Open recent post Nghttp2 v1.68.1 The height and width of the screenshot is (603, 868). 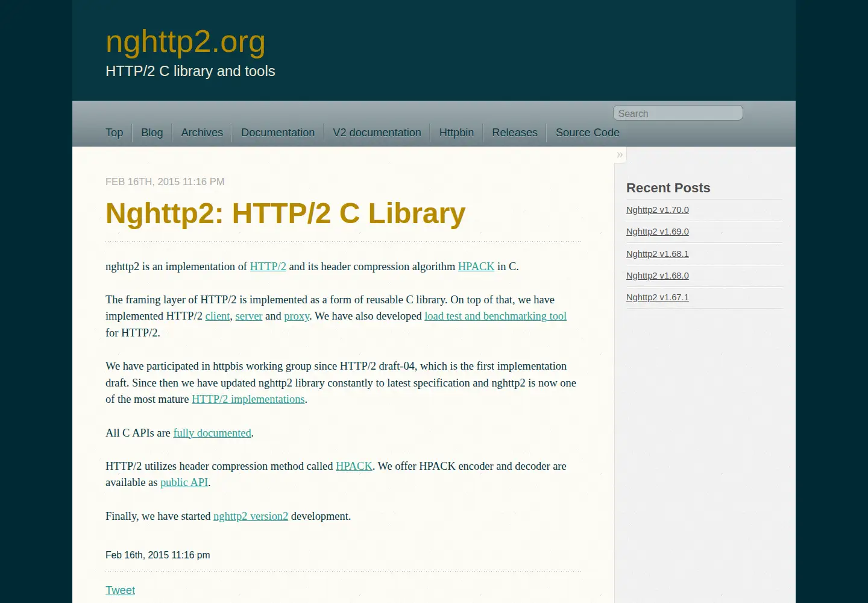(x=658, y=254)
